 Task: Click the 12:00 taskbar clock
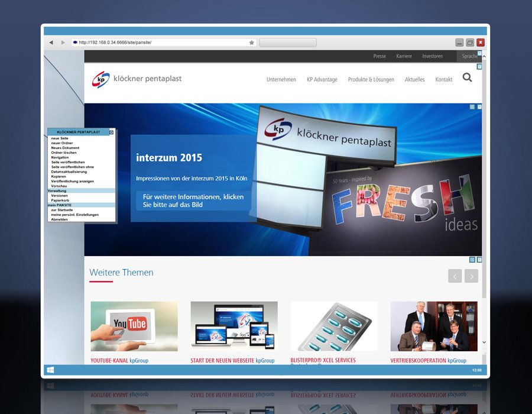point(476,370)
